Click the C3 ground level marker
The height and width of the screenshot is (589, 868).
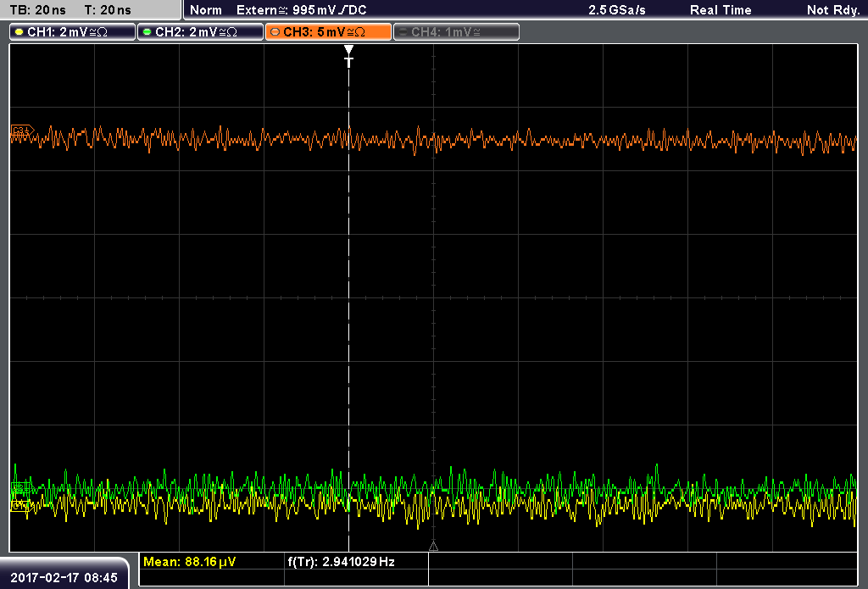(22, 131)
